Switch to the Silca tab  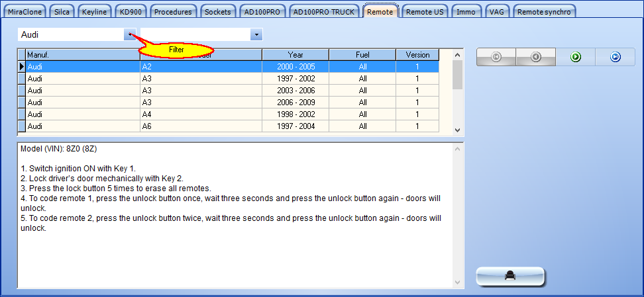(x=62, y=12)
